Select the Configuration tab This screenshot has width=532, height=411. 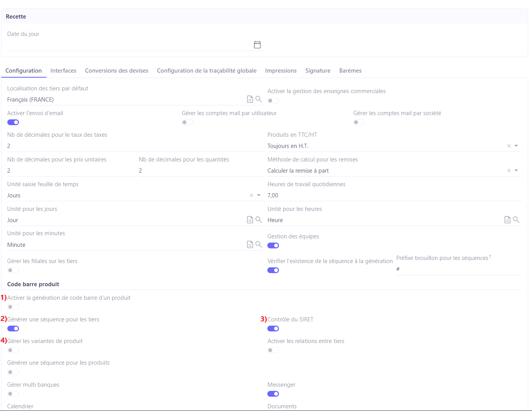pyautogui.click(x=24, y=71)
